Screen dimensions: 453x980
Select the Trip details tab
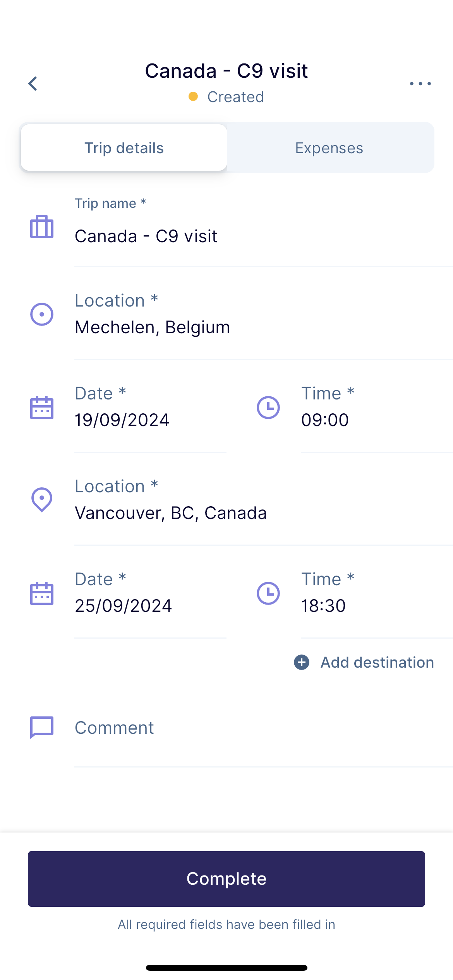click(124, 148)
